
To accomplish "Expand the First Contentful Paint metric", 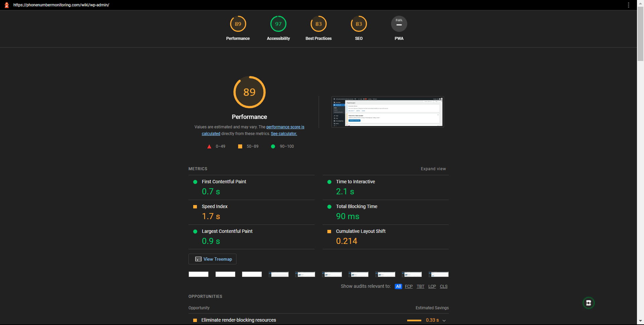I will pyautogui.click(x=224, y=182).
